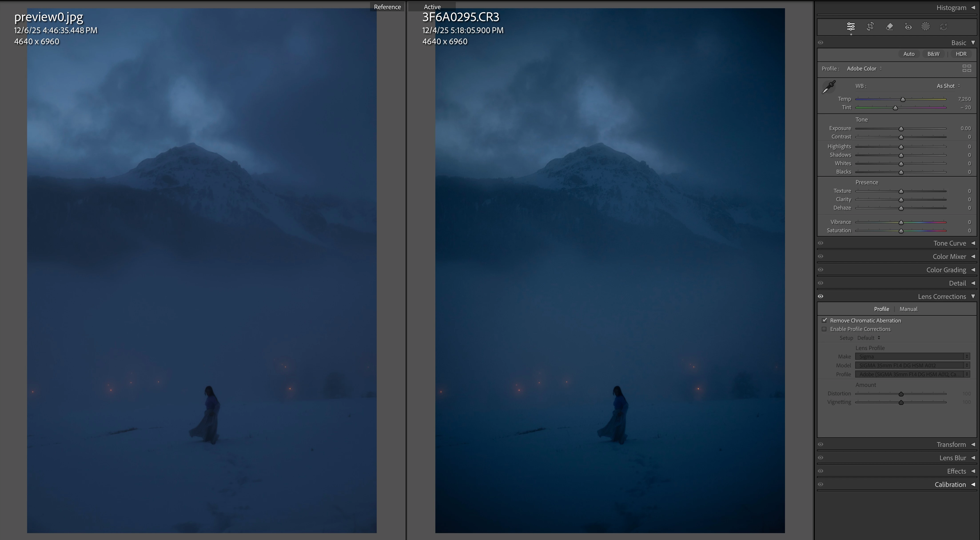The height and width of the screenshot is (540, 980).
Task: Toggle Basic panel visibility eye
Action: click(x=821, y=43)
